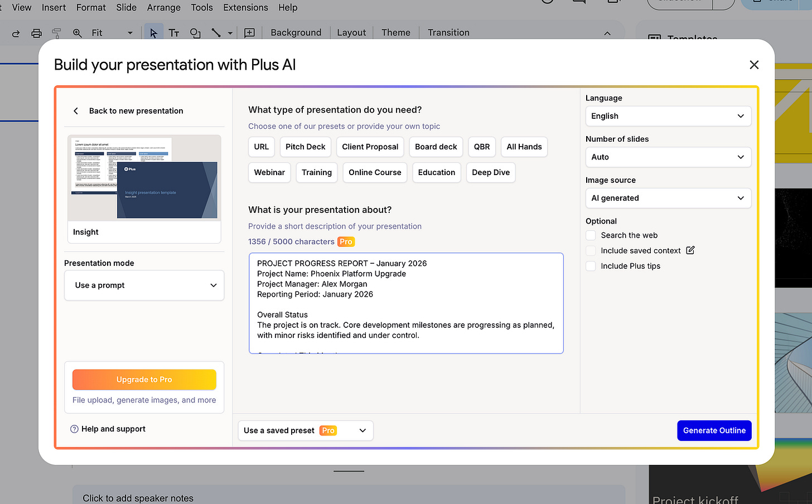The width and height of the screenshot is (812, 504).
Task: Select the QBR preset
Action: point(482,147)
